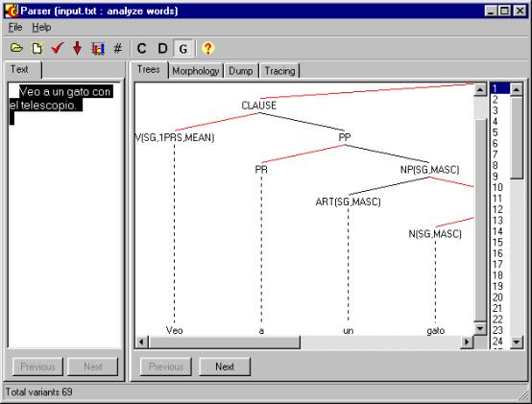Select the C mode toolbar button
The width and height of the screenshot is (532, 404).
[141, 49]
